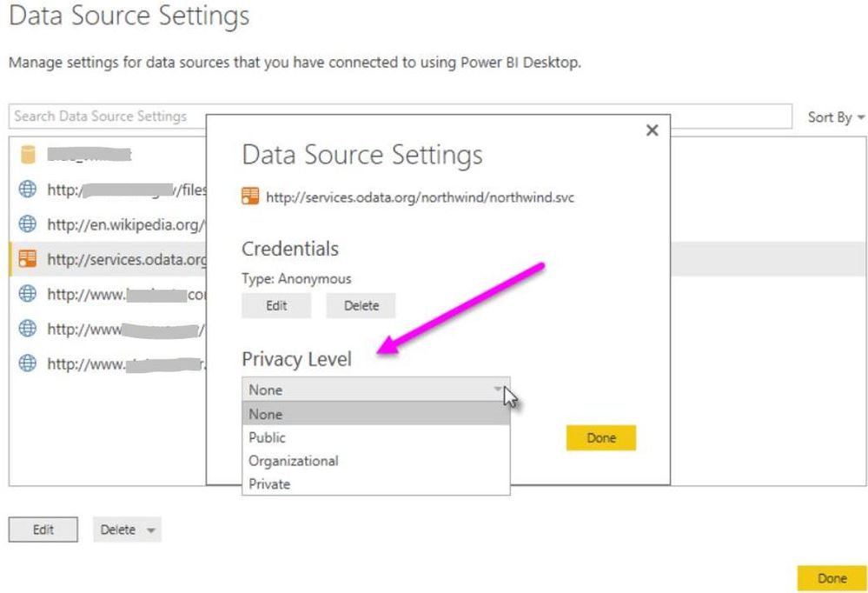Select None from the privacy level list
The width and height of the screenshot is (868, 593).
pyautogui.click(x=376, y=413)
